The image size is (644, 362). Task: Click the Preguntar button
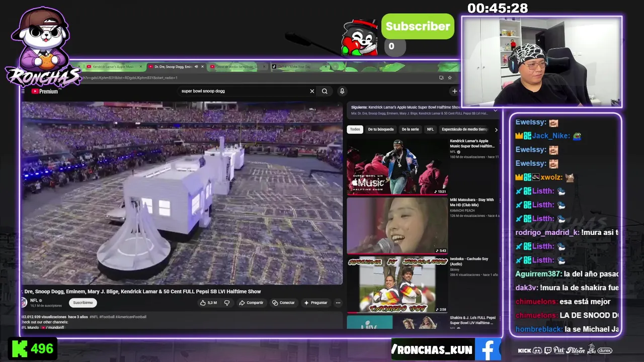pos(315,303)
